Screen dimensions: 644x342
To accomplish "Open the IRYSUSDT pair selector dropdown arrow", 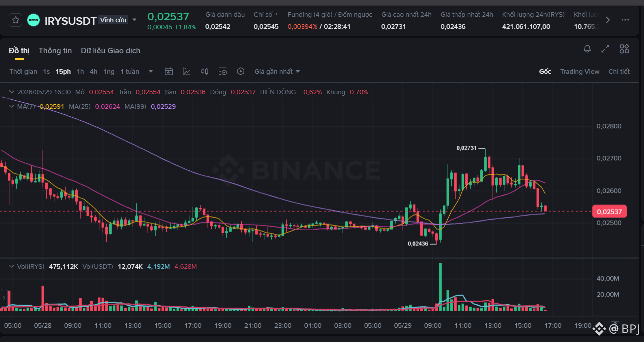I will [x=134, y=20].
